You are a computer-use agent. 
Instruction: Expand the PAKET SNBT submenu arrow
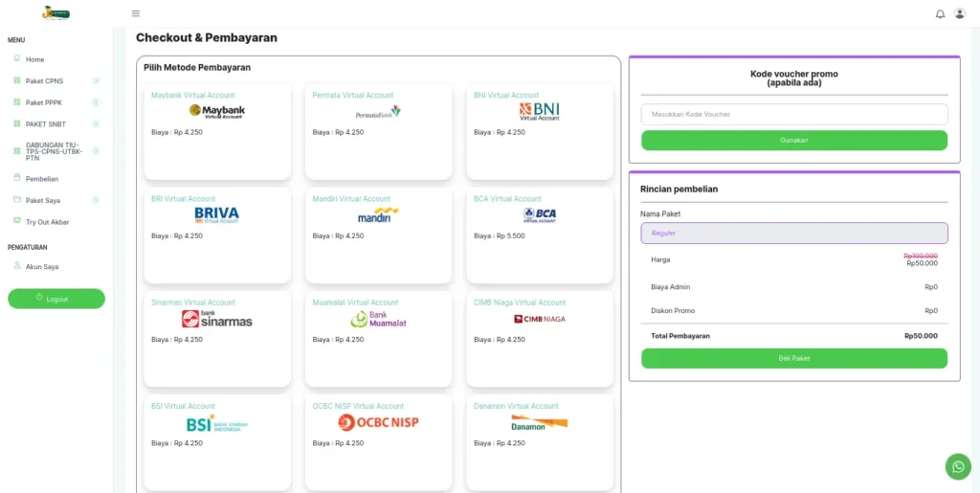click(96, 123)
